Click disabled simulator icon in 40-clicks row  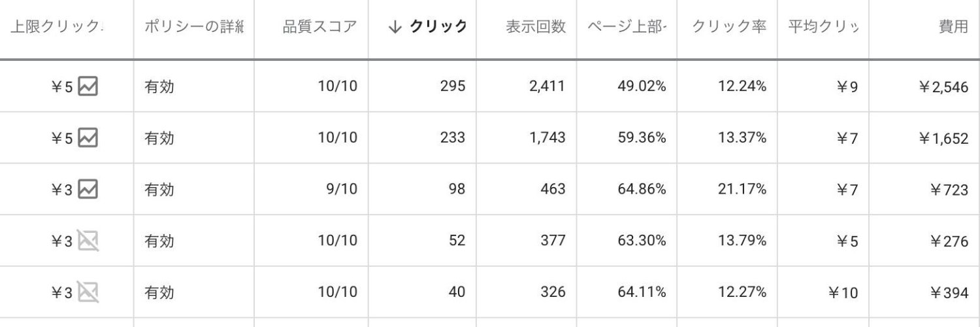point(88,292)
